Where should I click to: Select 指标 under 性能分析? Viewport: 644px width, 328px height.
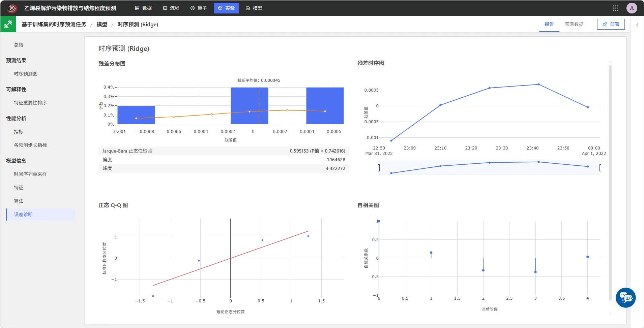19,132
